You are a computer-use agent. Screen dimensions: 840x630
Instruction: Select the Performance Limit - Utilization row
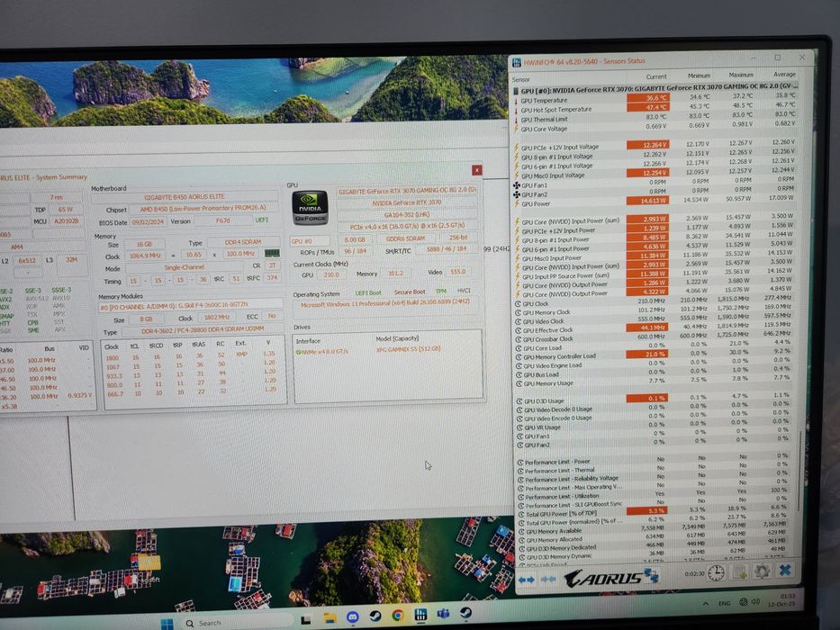click(655, 495)
